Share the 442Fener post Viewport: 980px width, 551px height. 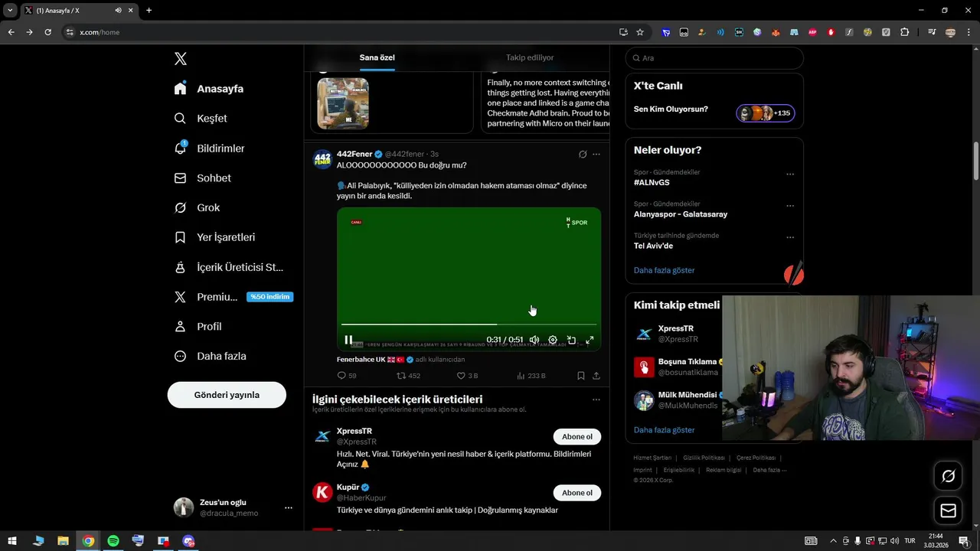(x=596, y=376)
